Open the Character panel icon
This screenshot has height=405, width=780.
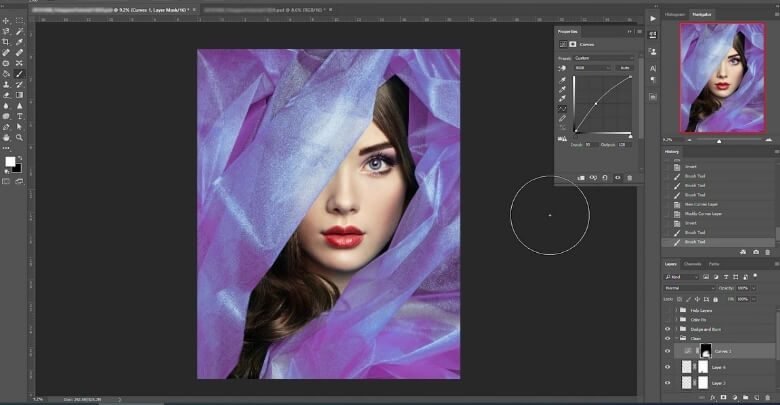coord(653,68)
